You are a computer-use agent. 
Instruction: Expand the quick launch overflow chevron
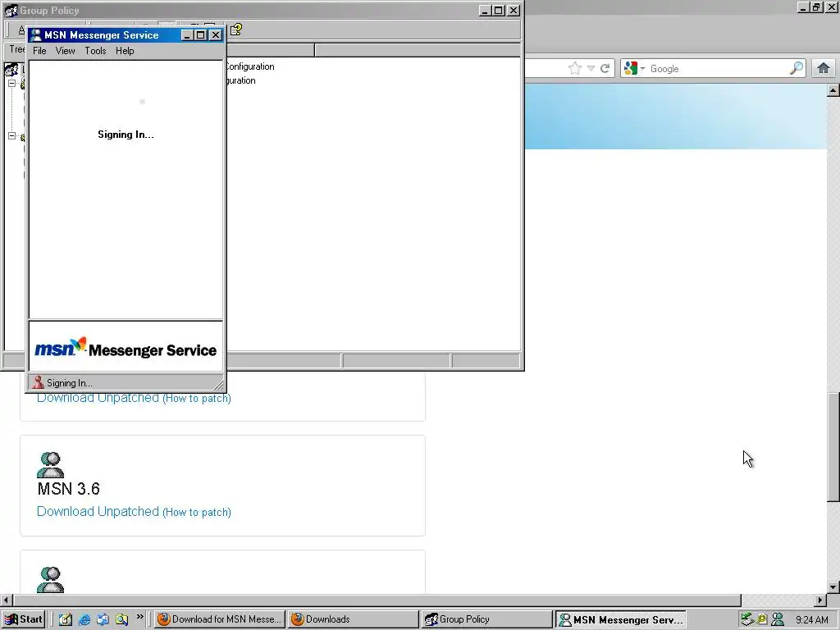pos(139,617)
